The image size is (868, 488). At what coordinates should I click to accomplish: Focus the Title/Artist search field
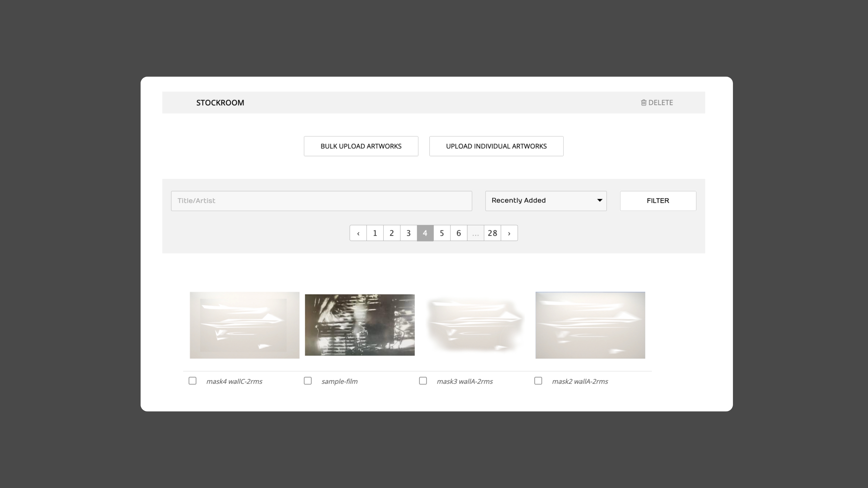pos(321,201)
